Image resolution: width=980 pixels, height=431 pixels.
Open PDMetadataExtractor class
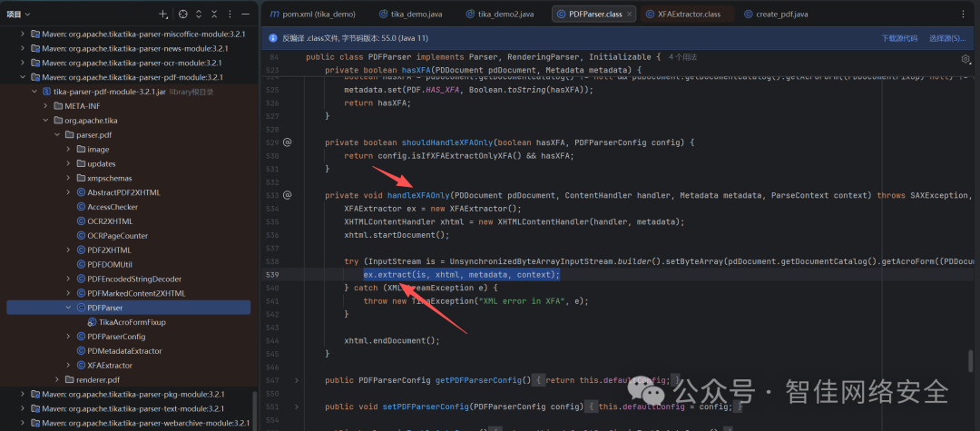click(124, 350)
